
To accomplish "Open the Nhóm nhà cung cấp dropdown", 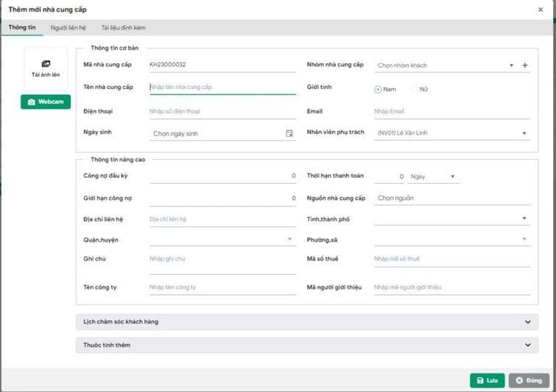I will coord(445,65).
